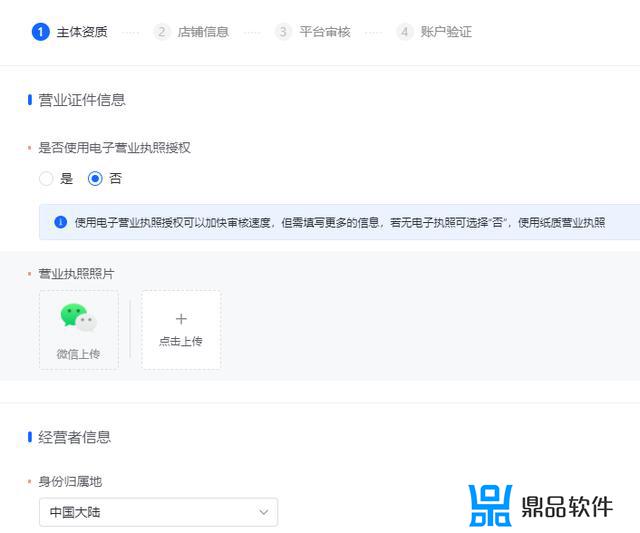Click the electronic license notice text

pyautogui.click(x=340, y=223)
